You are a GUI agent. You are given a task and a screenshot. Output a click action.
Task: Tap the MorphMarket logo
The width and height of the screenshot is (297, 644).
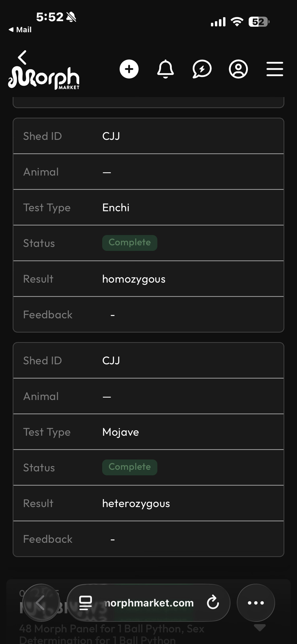click(x=44, y=78)
